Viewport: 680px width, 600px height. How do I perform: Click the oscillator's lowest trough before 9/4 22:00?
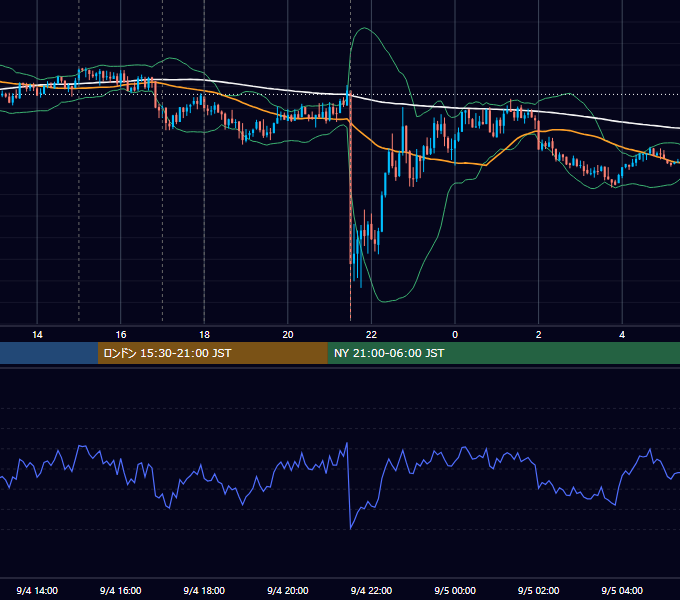click(x=350, y=528)
